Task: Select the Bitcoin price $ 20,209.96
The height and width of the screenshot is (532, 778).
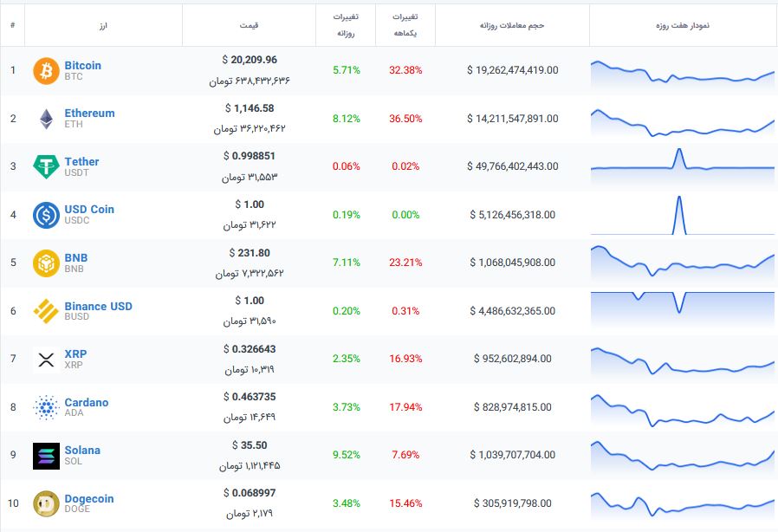Action: (250, 60)
